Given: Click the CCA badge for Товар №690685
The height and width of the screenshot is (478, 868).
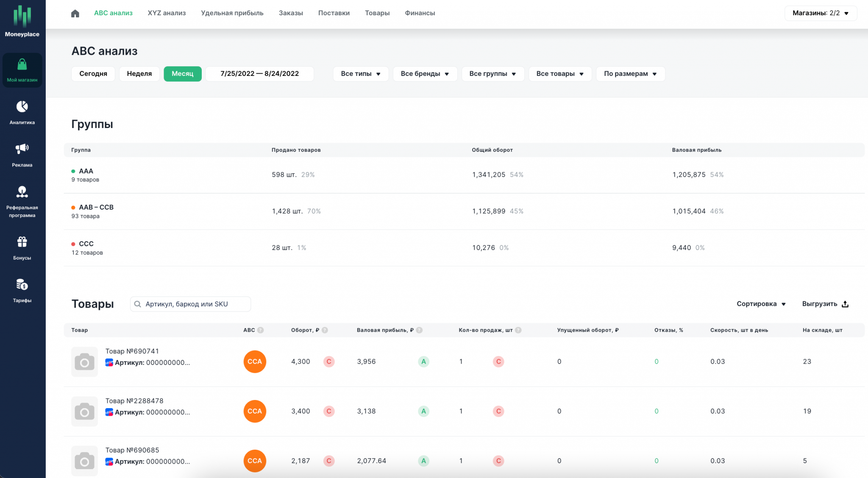Looking at the screenshot, I should point(255,461).
